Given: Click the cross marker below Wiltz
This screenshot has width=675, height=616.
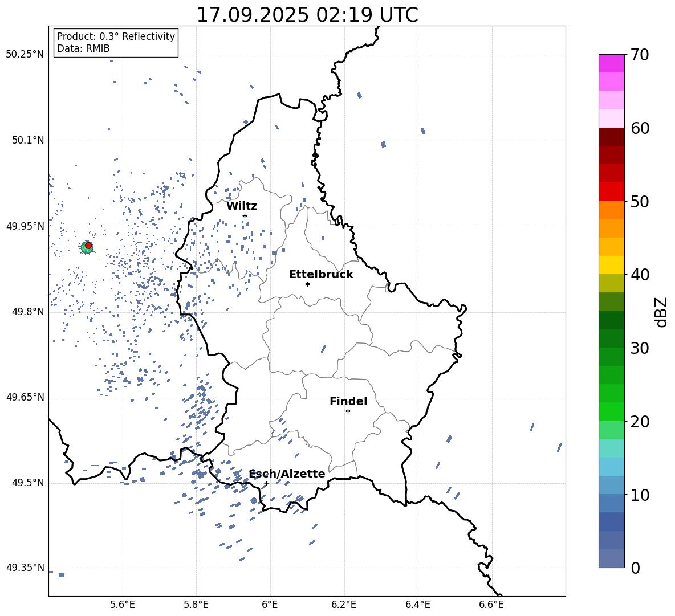Looking at the screenshot, I should click(x=245, y=215).
